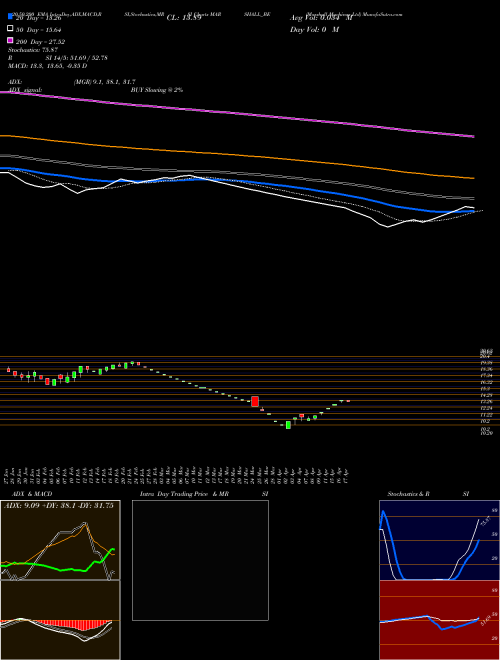Click the 'Stochastics & R SI' panel heading
500x660 pixels.
[428, 494]
